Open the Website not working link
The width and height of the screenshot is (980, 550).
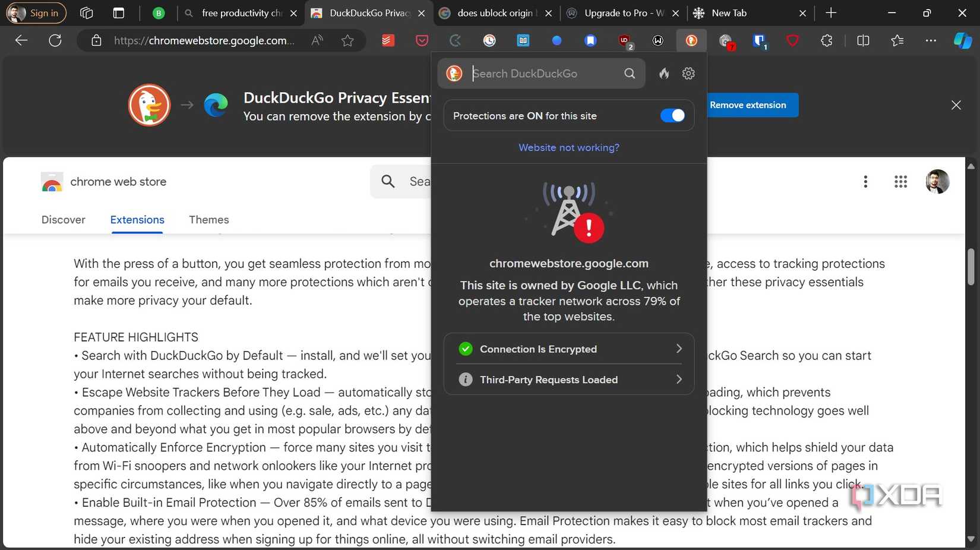pyautogui.click(x=568, y=147)
